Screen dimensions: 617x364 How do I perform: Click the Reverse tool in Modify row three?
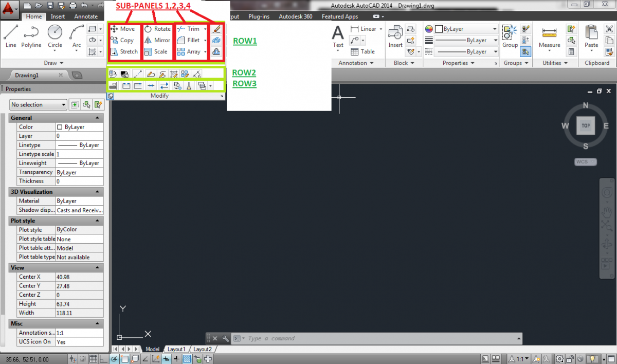tap(164, 86)
